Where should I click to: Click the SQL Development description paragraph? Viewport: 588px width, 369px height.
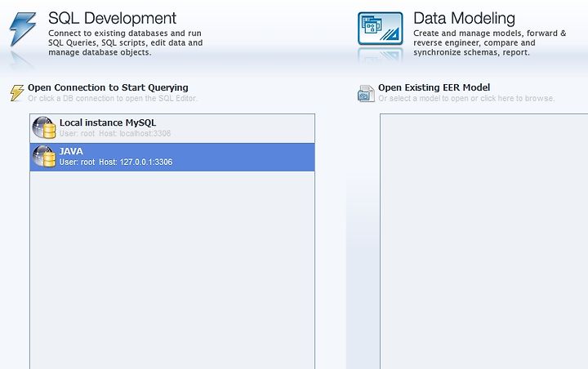tap(125, 42)
